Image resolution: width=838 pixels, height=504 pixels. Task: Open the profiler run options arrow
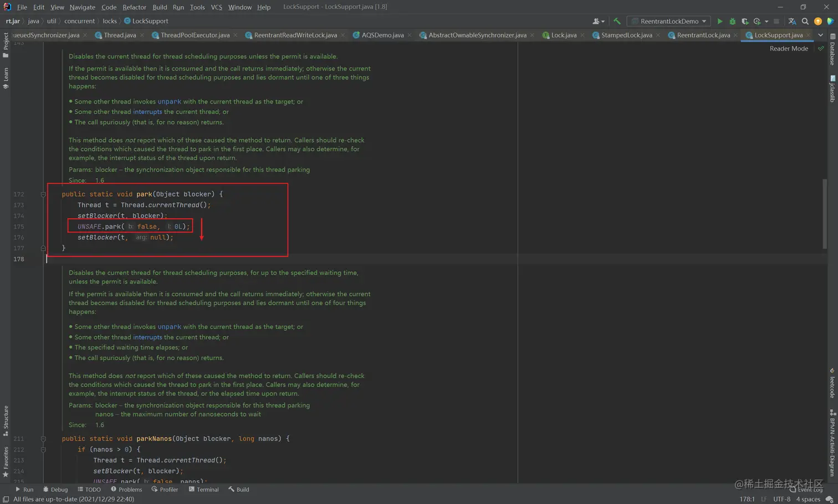(x=766, y=22)
